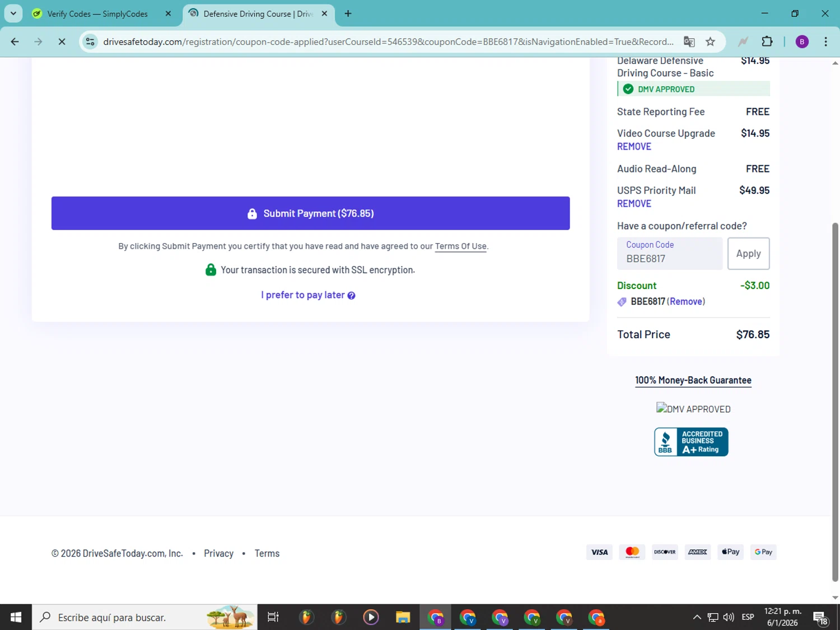Screen dimensions: 840x630
Task: Select the total amount "$76.85"
Action: tap(753, 335)
